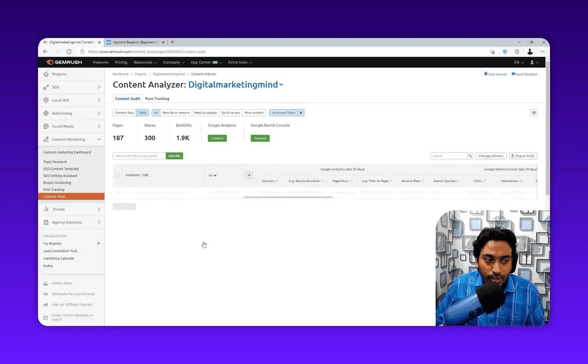
Task: Click the search magnifier icon
Action: [x=470, y=156]
